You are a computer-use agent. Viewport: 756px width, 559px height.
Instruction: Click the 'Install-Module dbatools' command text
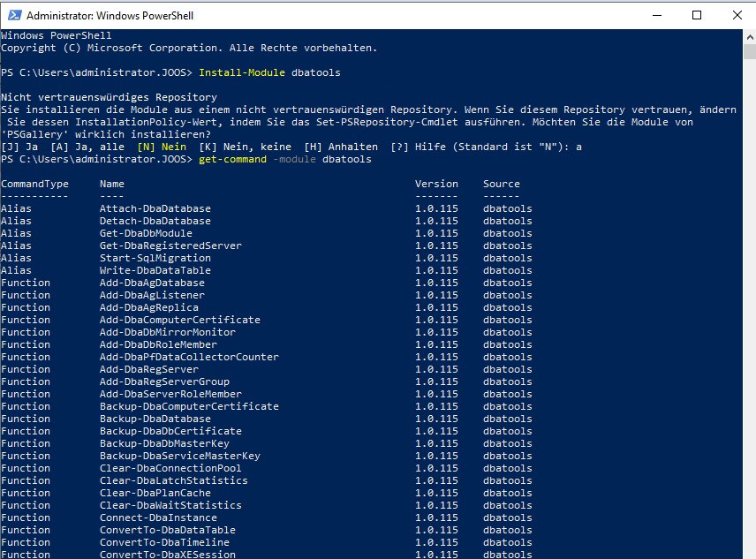tap(269, 72)
